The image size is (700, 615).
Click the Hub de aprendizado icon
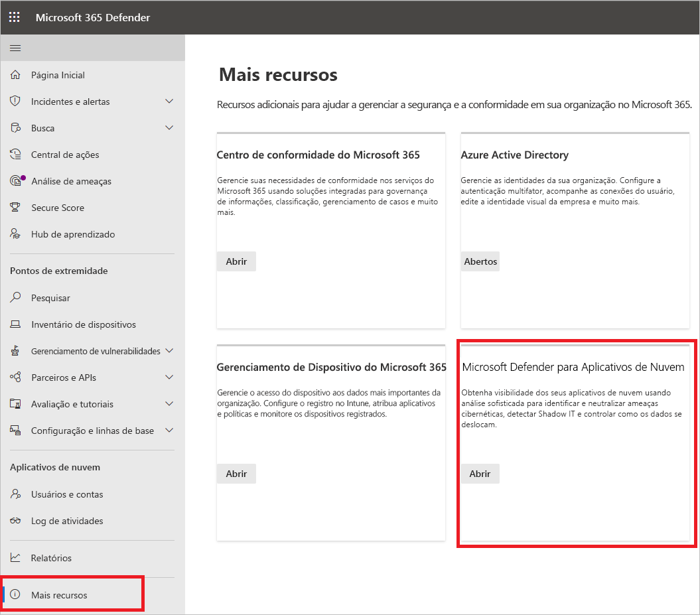(15, 234)
